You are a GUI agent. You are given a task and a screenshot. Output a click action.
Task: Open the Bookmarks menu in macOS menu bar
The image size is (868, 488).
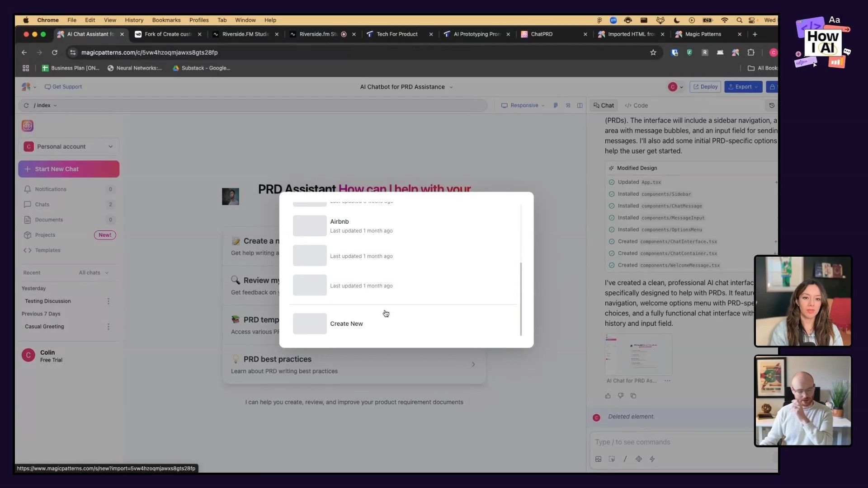click(166, 20)
